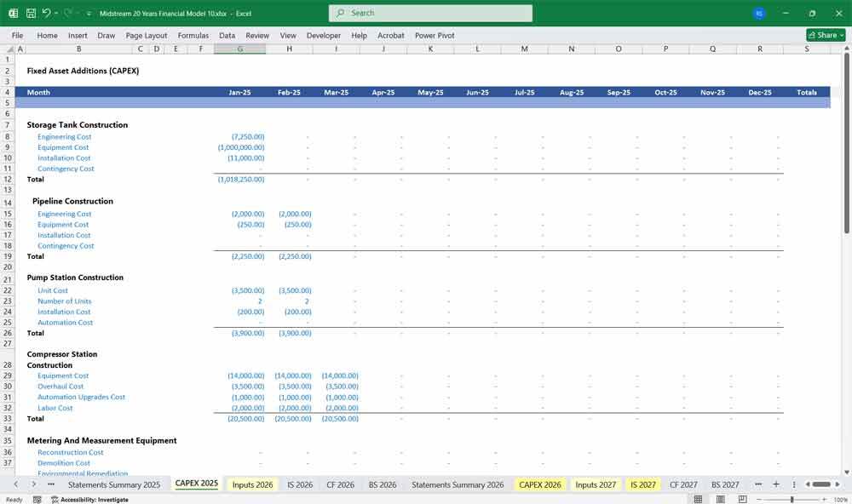852x504 pixels.
Task: Select the Draw ribbon tab
Action: (106, 35)
